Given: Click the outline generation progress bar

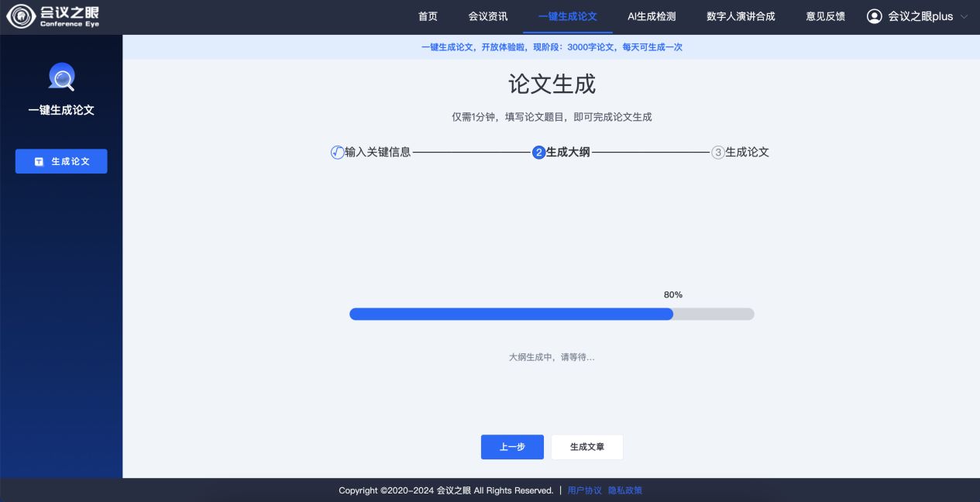Looking at the screenshot, I should [552, 314].
